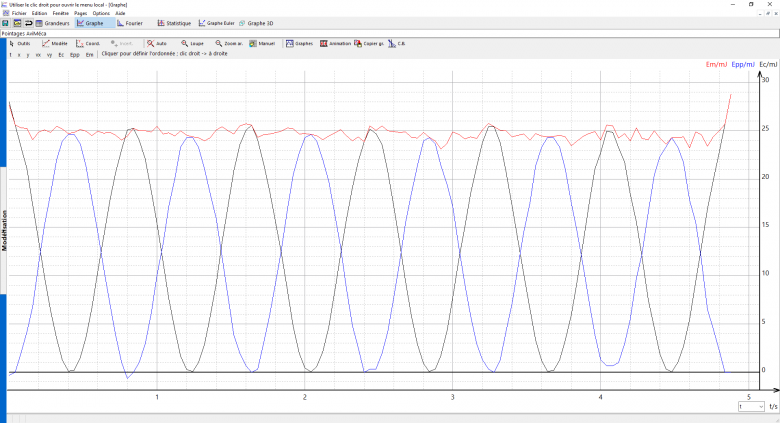Start the Animation tool

click(335, 44)
